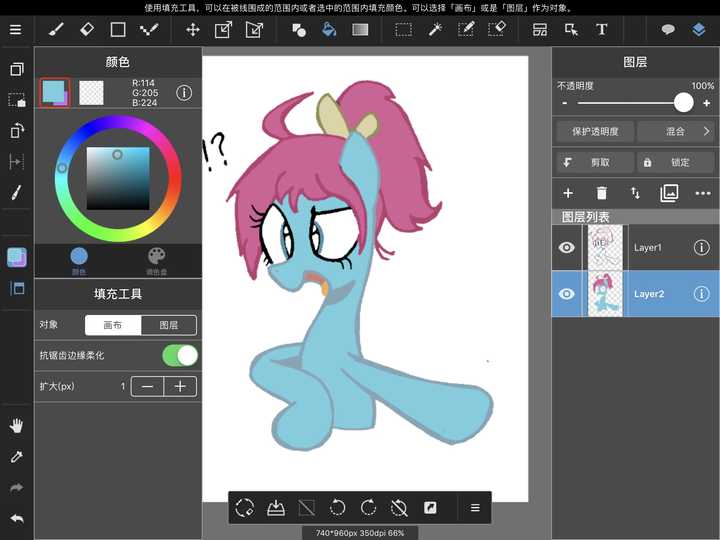The height and width of the screenshot is (540, 720).
Task: Add a new layer with plus icon
Action: pyautogui.click(x=568, y=193)
